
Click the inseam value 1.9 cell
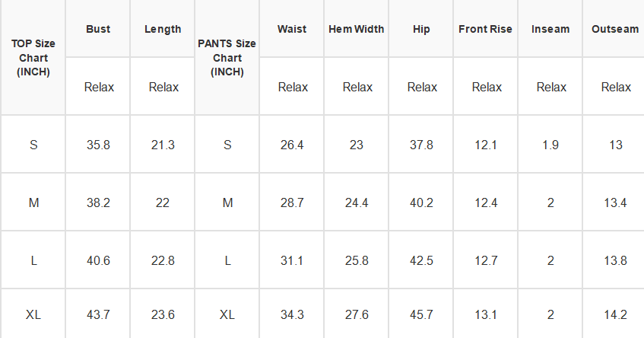(550, 145)
